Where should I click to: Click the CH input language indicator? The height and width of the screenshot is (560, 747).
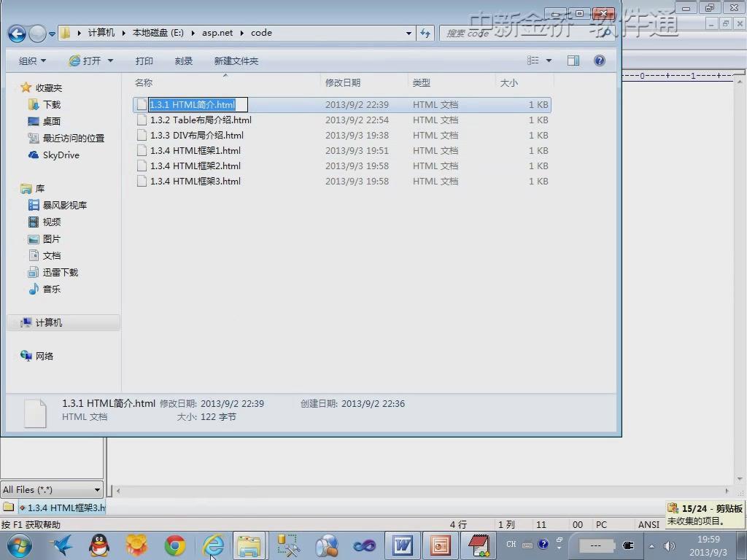click(511, 544)
